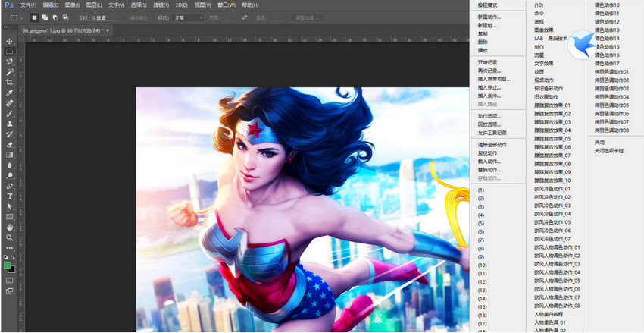Select the Eyedropper tool
This screenshot has width=644, height=333.
pyautogui.click(x=9, y=93)
